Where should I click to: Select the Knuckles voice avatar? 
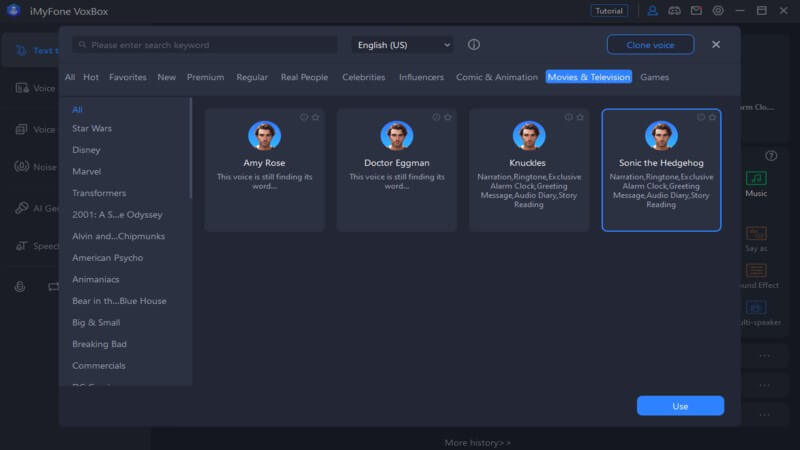click(529, 135)
